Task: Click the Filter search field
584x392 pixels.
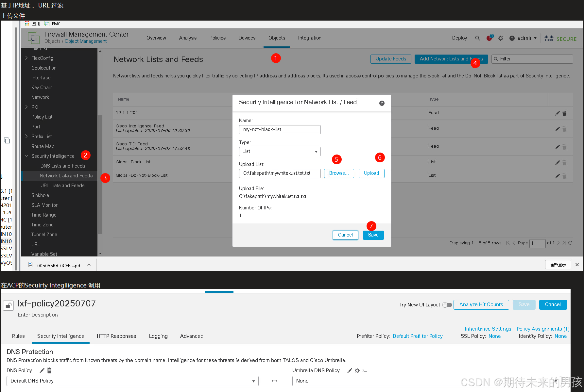Action: point(532,59)
